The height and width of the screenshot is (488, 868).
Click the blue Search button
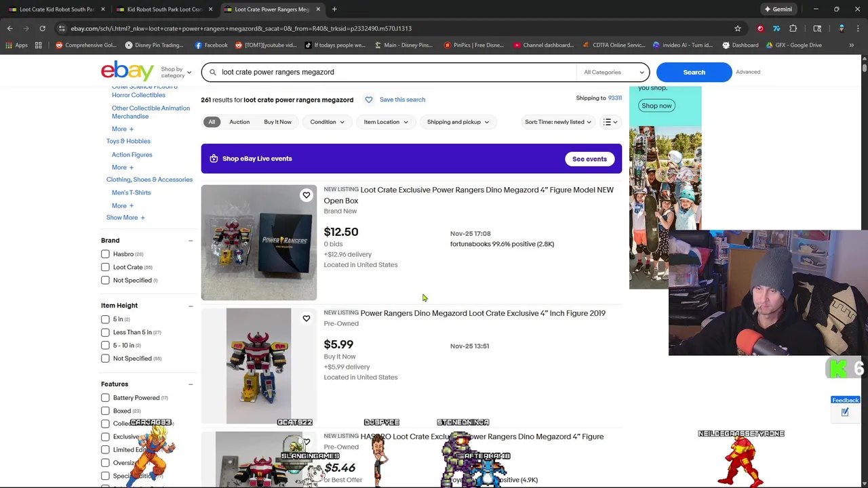694,72
